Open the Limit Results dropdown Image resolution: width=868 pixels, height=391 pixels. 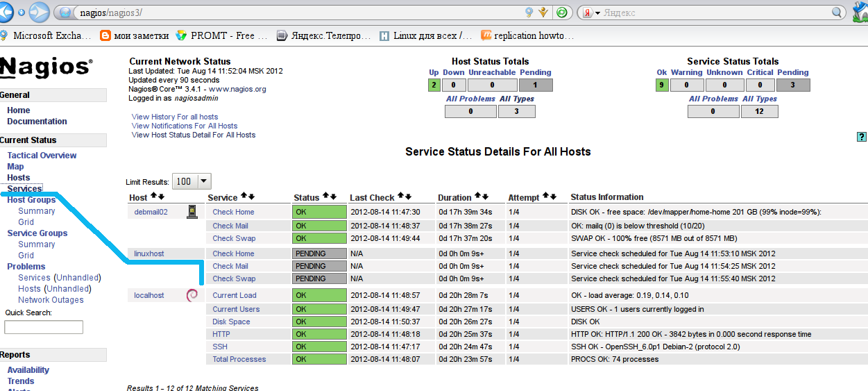(x=192, y=181)
